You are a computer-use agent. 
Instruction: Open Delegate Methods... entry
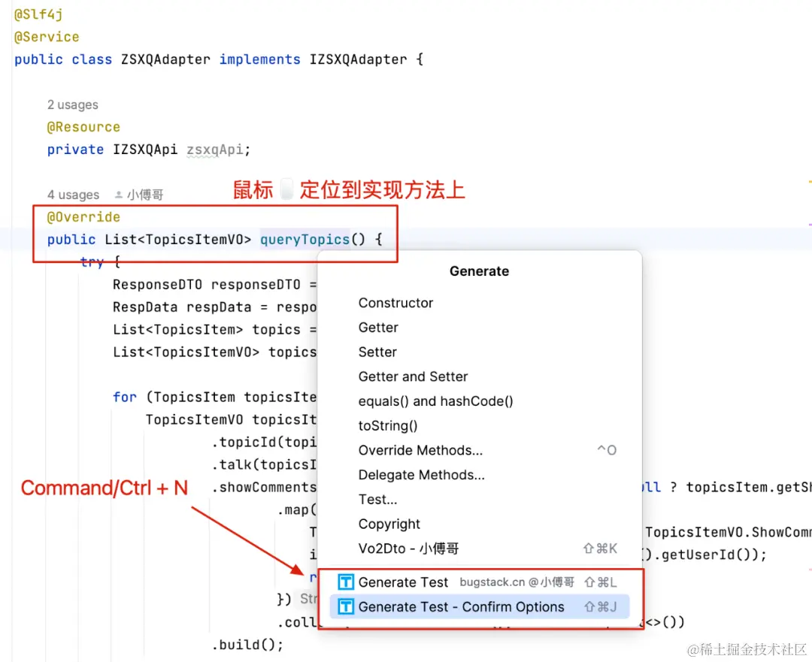point(479,475)
